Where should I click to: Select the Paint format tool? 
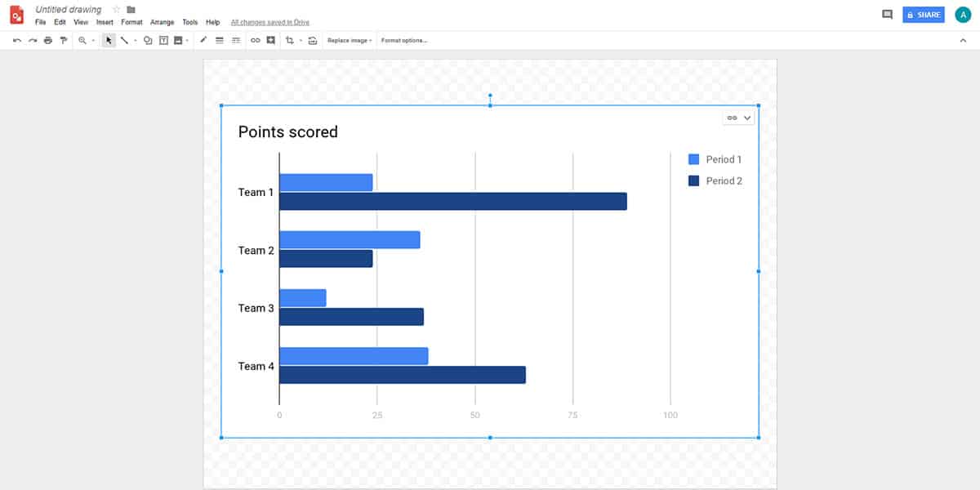(64, 40)
